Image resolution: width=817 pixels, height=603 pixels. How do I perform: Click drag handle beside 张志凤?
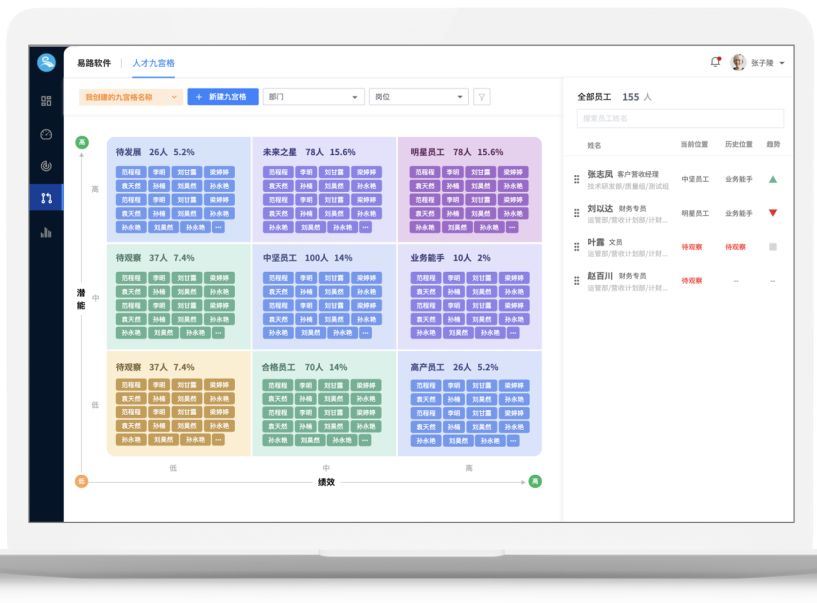coord(576,179)
